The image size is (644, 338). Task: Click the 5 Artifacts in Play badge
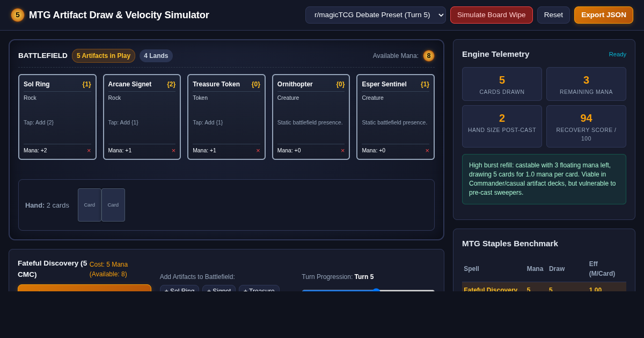coord(104,56)
